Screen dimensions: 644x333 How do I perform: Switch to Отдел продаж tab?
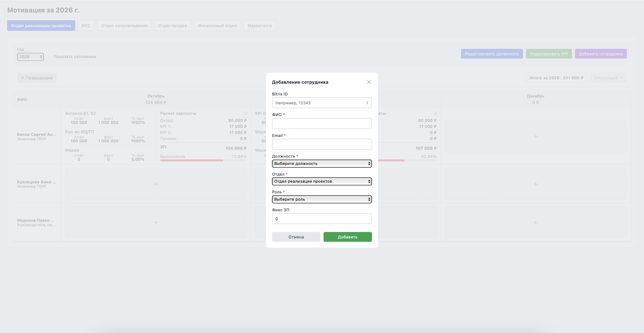click(173, 26)
